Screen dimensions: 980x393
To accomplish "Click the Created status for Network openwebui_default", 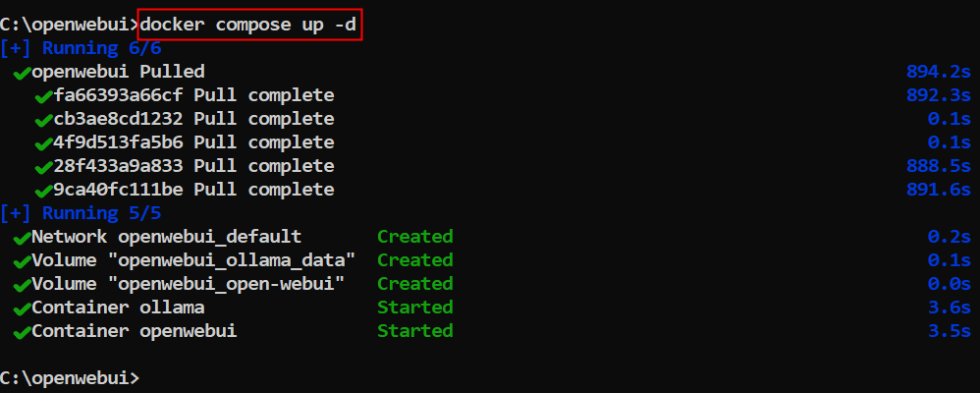I will (414, 237).
